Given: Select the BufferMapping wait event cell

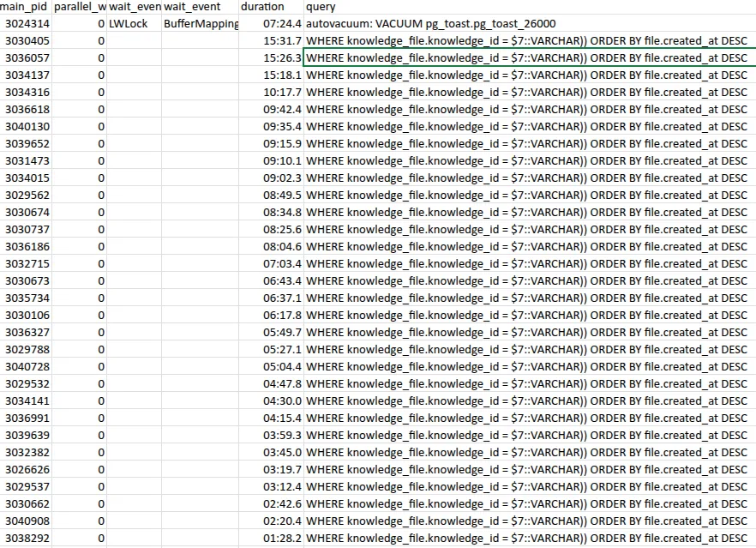Looking at the screenshot, I should [200, 24].
